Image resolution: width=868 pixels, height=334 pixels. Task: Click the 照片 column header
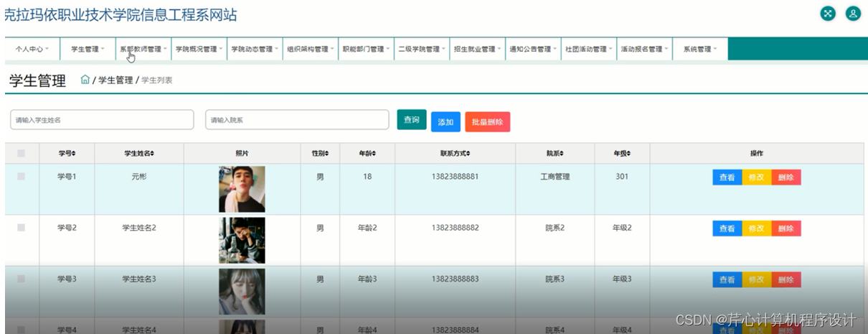coord(242,154)
